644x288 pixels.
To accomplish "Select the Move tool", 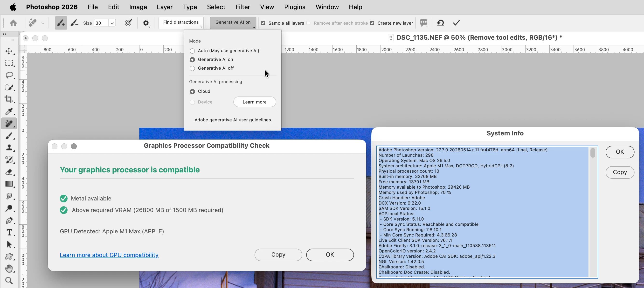I will 9,51.
